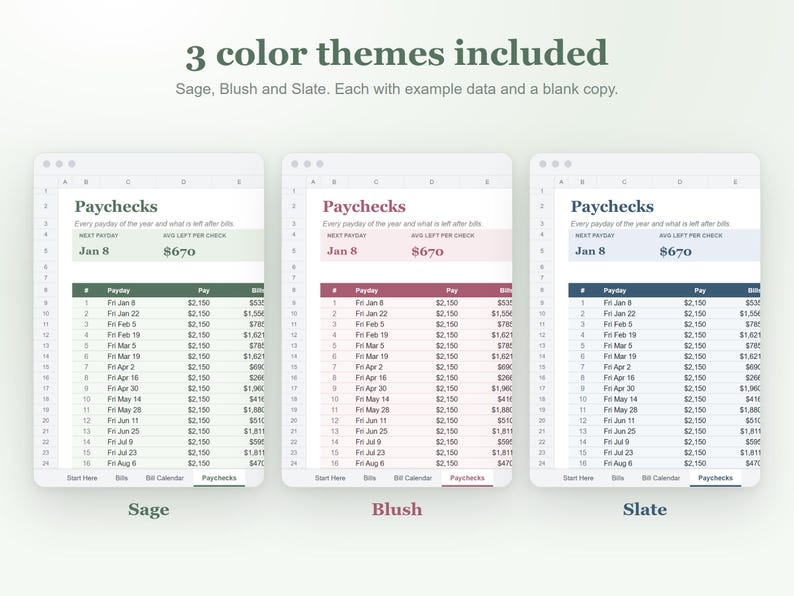Image resolution: width=794 pixels, height=596 pixels.
Task: Open Bill Calendar tab in Slate sheet
Action: [661, 478]
